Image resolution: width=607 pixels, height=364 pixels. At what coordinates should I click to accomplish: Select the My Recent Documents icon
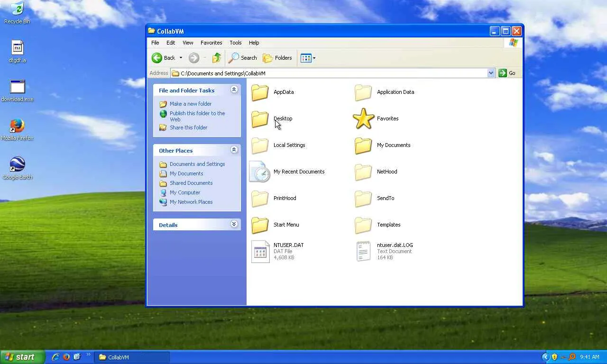[260, 172]
